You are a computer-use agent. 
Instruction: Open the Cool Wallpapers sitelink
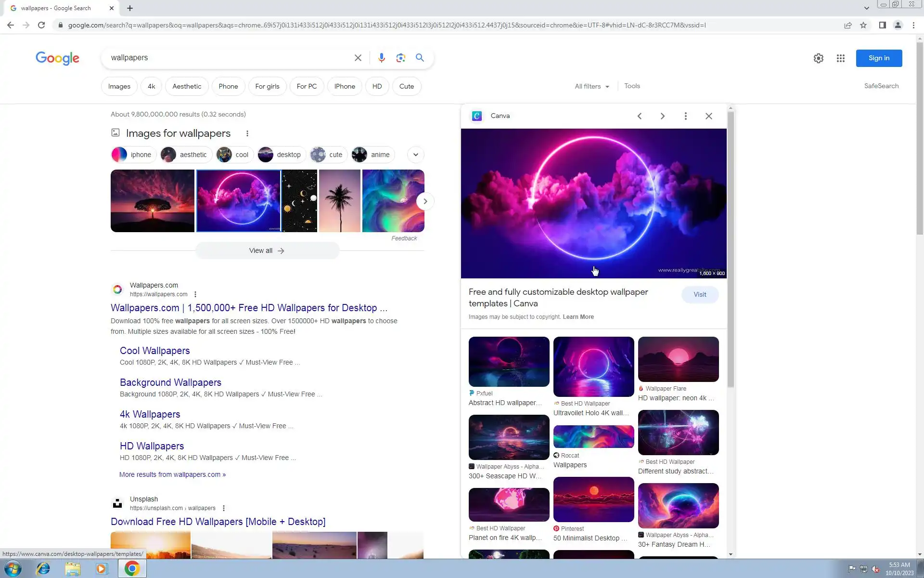[154, 351]
